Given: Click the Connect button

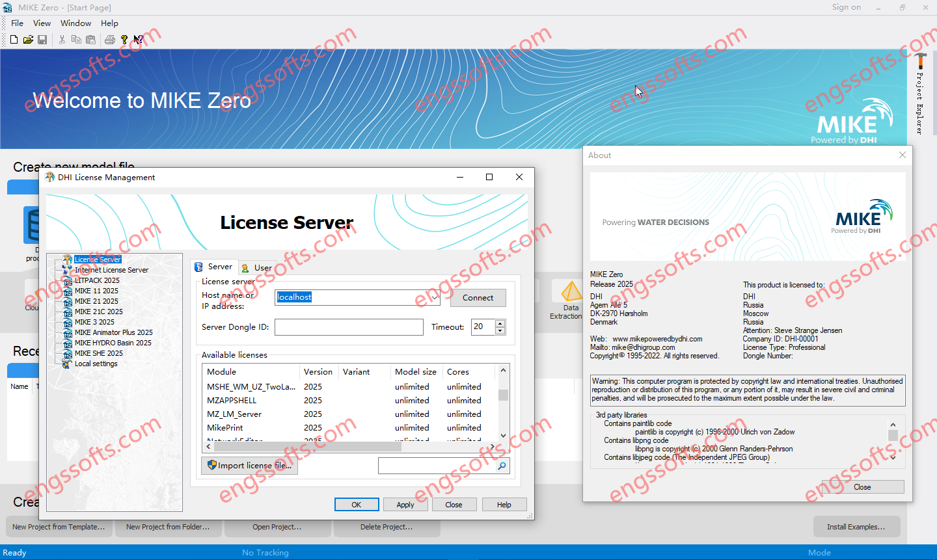Looking at the screenshot, I should 478,298.
